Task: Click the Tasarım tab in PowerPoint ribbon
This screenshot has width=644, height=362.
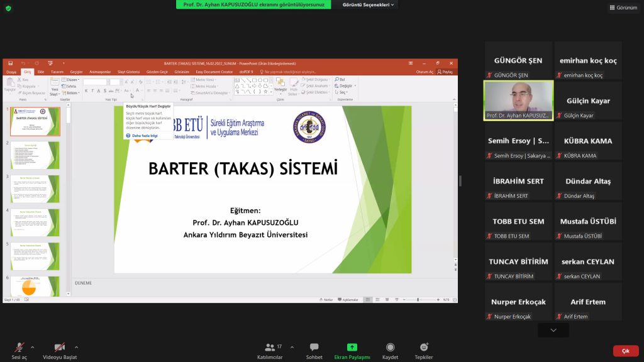Action: [57, 72]
